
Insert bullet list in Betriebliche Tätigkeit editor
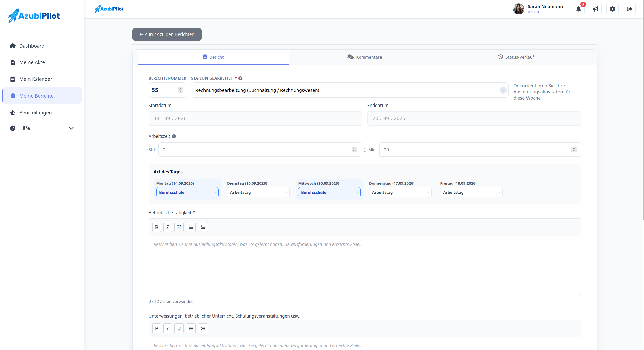191,227
